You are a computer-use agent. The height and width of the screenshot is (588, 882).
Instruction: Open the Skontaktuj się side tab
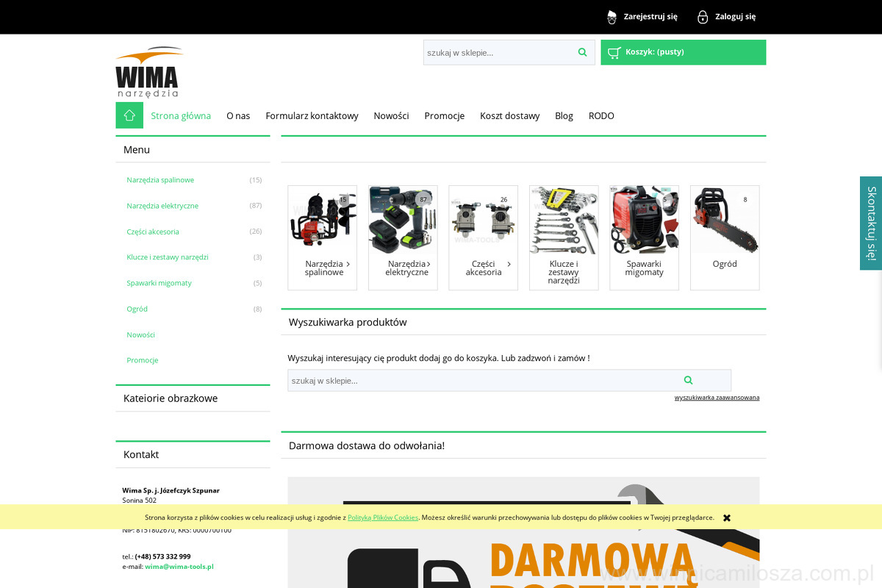pos(871,223)
